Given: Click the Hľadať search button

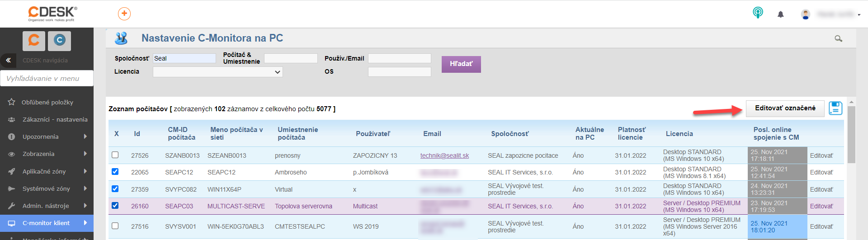Looking at the screenshot, I should point(461,64).
